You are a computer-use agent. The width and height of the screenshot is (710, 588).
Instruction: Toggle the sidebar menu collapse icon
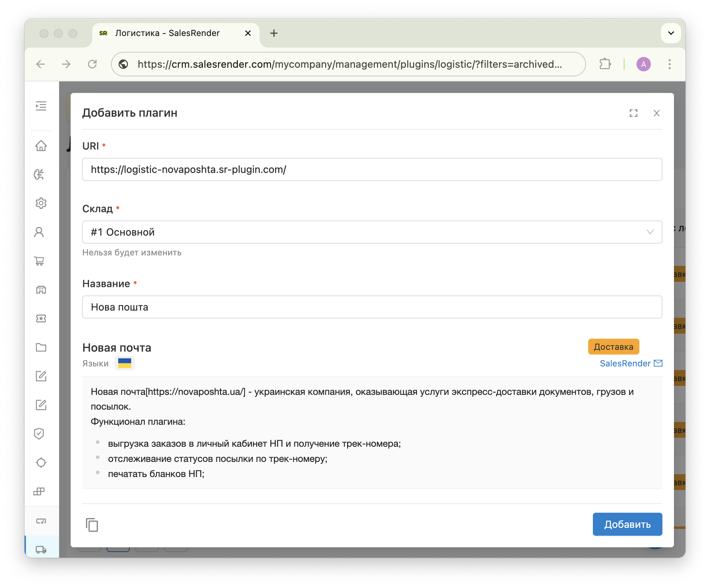coord(41,106)
